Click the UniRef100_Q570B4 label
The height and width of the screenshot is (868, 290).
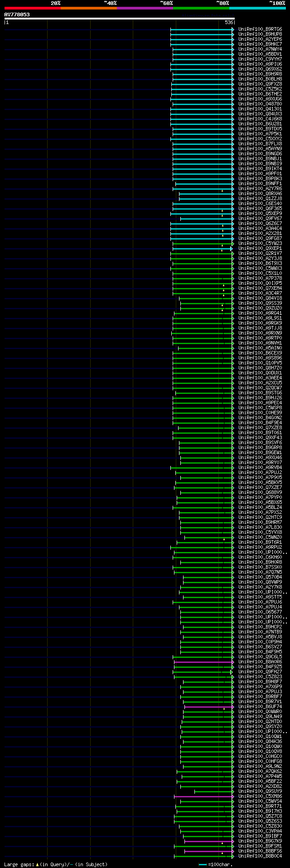pyautogui.click(x=260, y=577)
